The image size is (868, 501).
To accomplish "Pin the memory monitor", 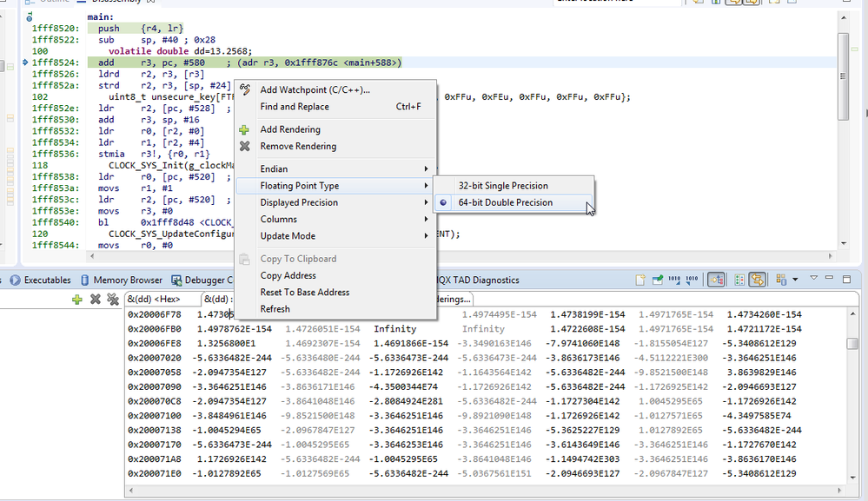I will (658, 280).
